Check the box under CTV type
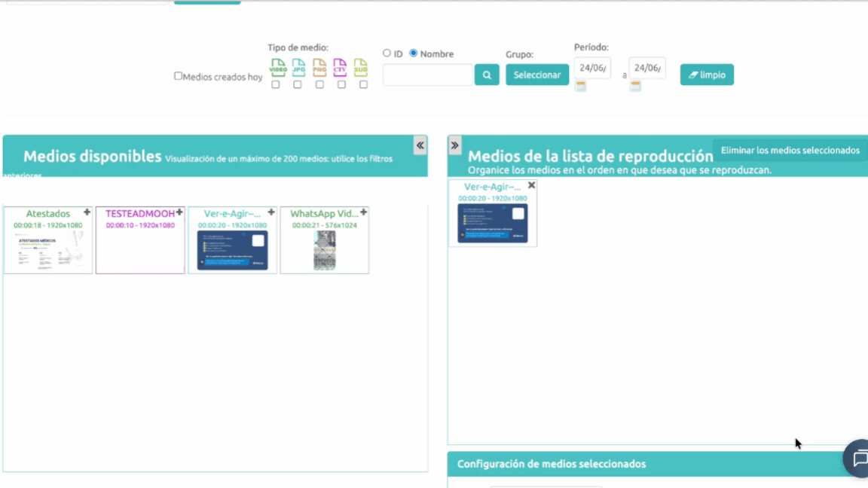Viewport: 868px width, 488px height. tap(341, 84)
